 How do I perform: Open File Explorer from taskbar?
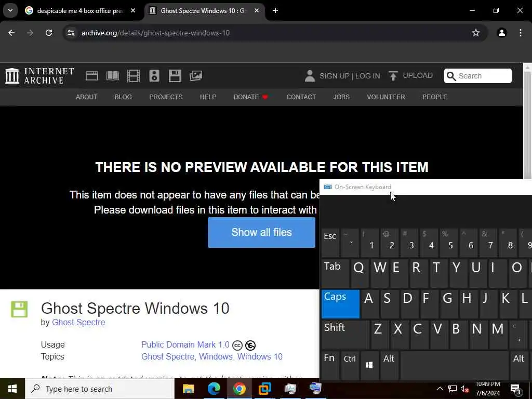[188, 389]
